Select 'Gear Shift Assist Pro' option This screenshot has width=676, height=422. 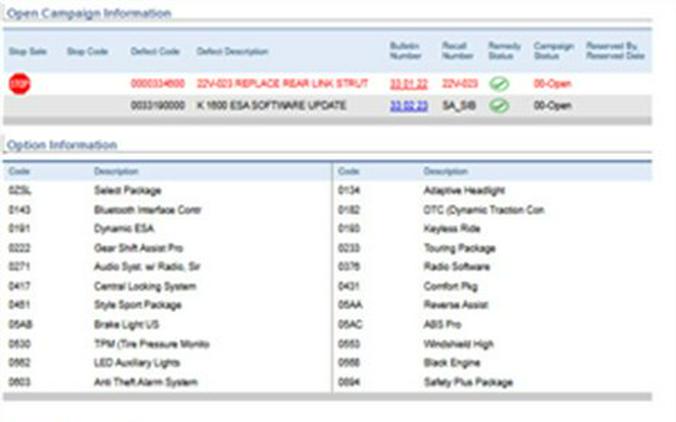tap(138, 248)
